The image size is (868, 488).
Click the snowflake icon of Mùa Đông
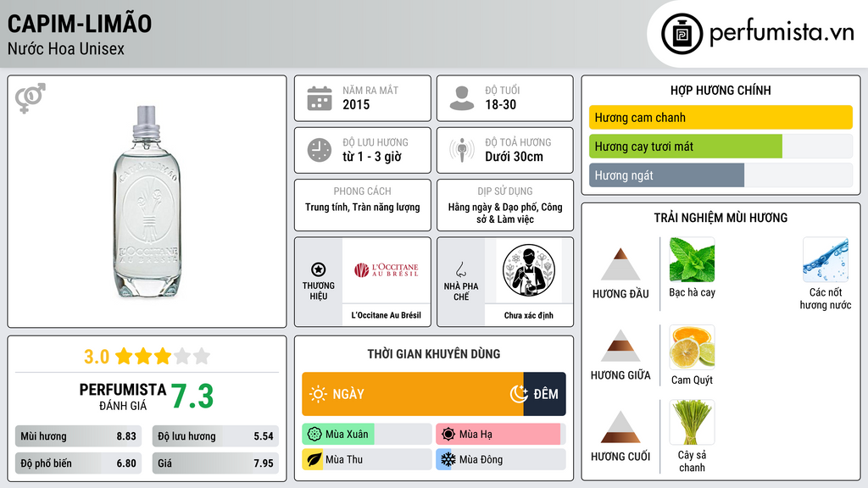point(448,460)
